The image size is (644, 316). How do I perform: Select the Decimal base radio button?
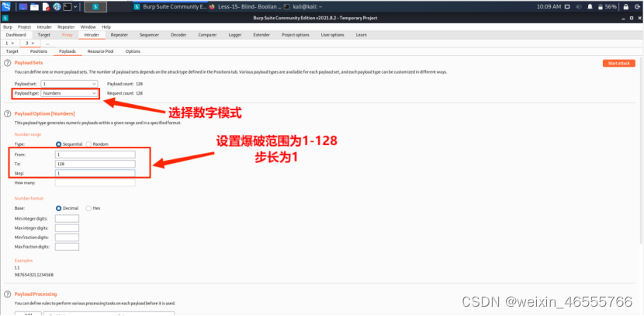(x=58, y=208)
